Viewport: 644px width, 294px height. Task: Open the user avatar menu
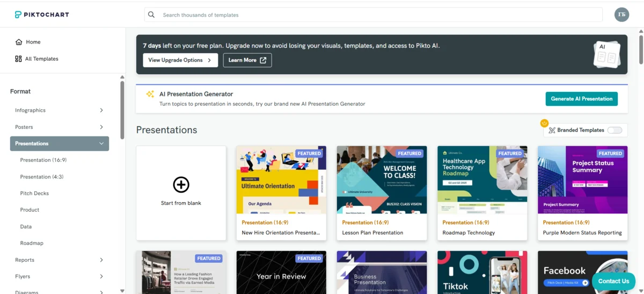621,15
